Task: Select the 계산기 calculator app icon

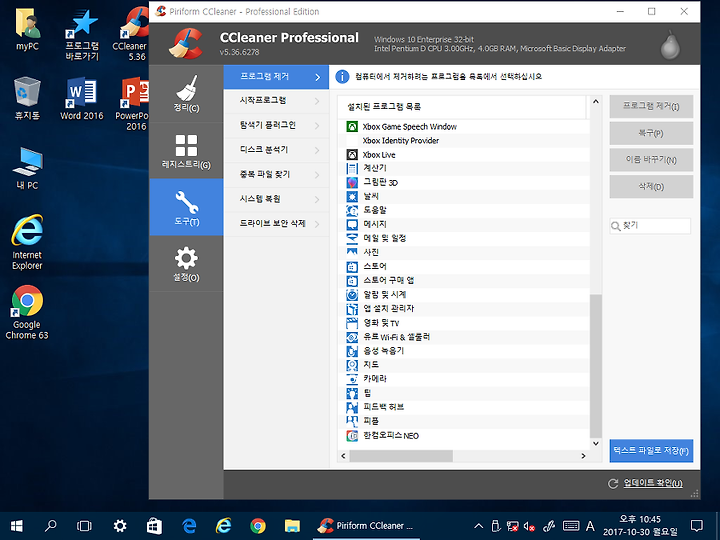Action: (x=352, y=169)
